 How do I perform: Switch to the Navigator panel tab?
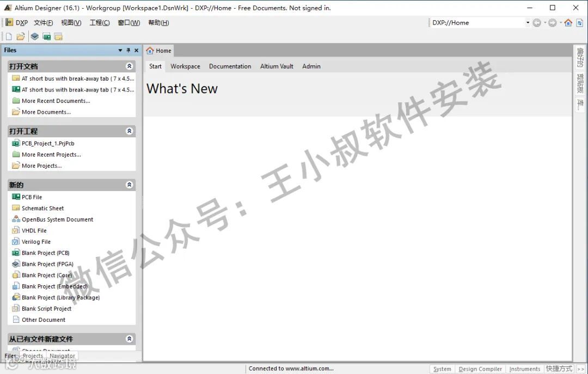click(62, 355)
